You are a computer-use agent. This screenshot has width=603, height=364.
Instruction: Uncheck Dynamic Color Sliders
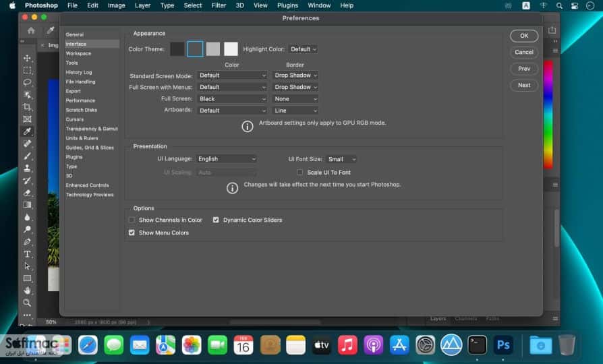[x=216, y=220]
